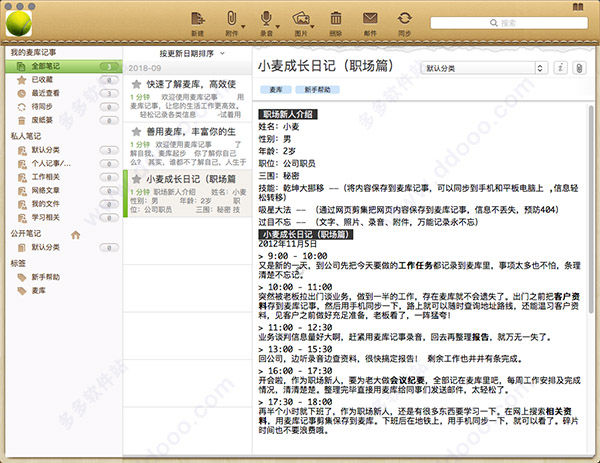Filter by 新手帮助 tag in sidebar
Screen dimensions: 600x463
click(x=64, y=277)
